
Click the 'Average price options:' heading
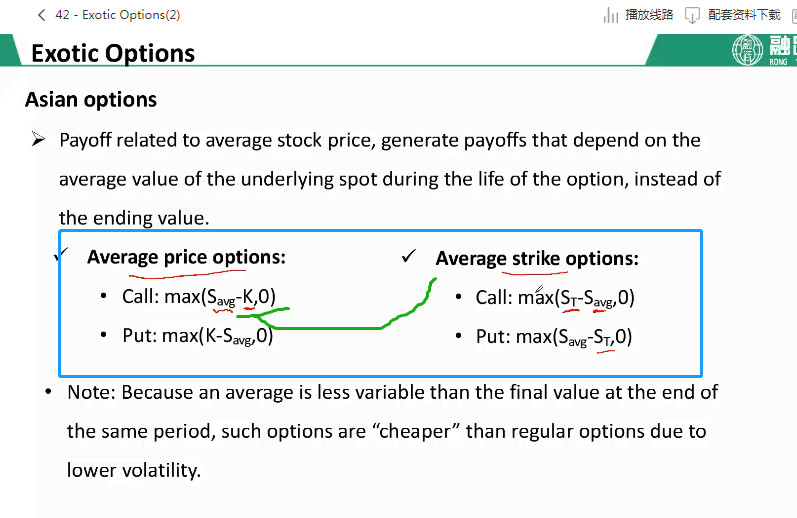[x=186, y=257]
